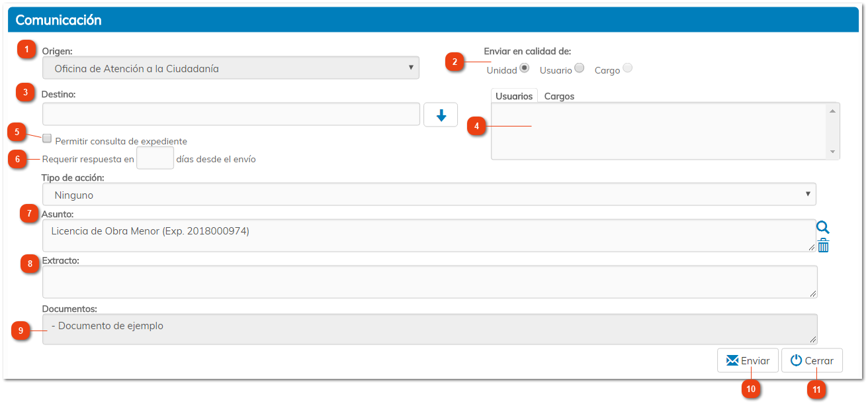Screen dimensions: 868x406
Task: Open the Origen dropdown
Action: [230, 68]
